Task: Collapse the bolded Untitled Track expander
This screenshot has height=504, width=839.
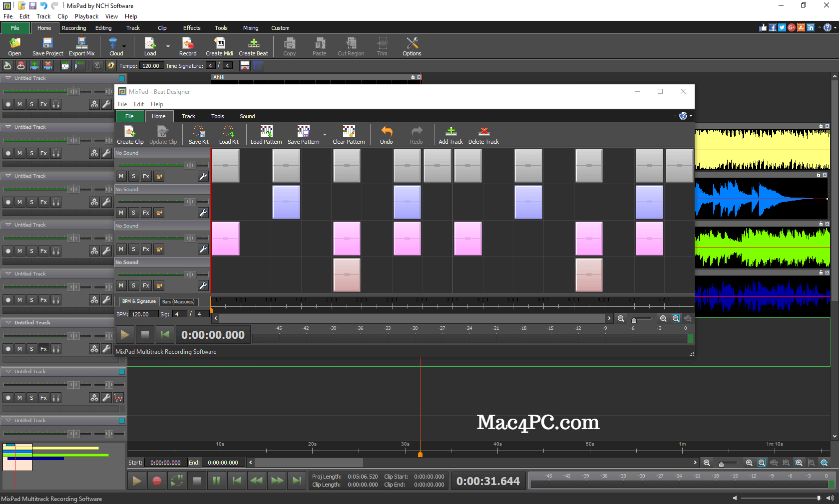Action: (8, 322)
